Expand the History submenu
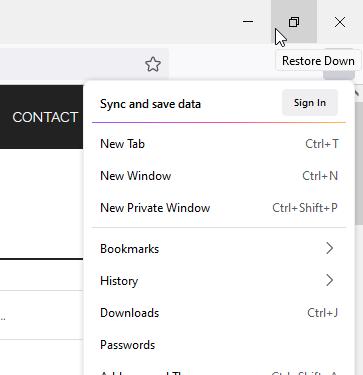This screenshot has height=375, width=363. coord(219,281)
